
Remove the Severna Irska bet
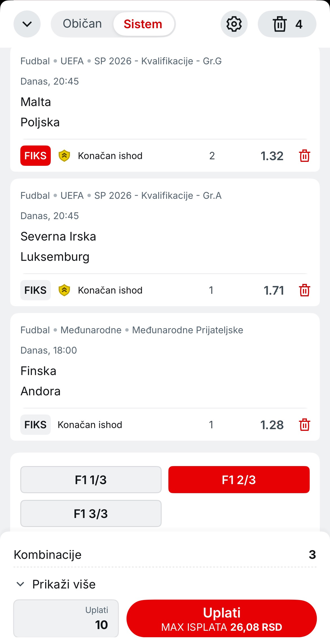pyautogui.click(x=304, y=290)
